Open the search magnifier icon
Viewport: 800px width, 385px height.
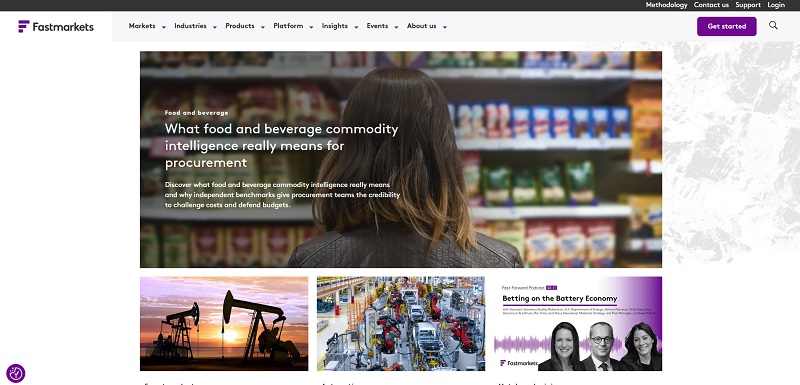coord(773,25)
